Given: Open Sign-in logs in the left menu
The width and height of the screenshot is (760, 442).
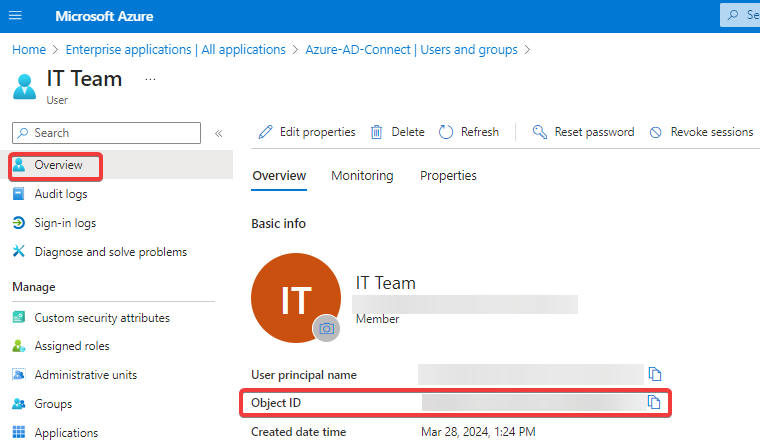Looking at the screenshot, I should (x=65, y=223).
